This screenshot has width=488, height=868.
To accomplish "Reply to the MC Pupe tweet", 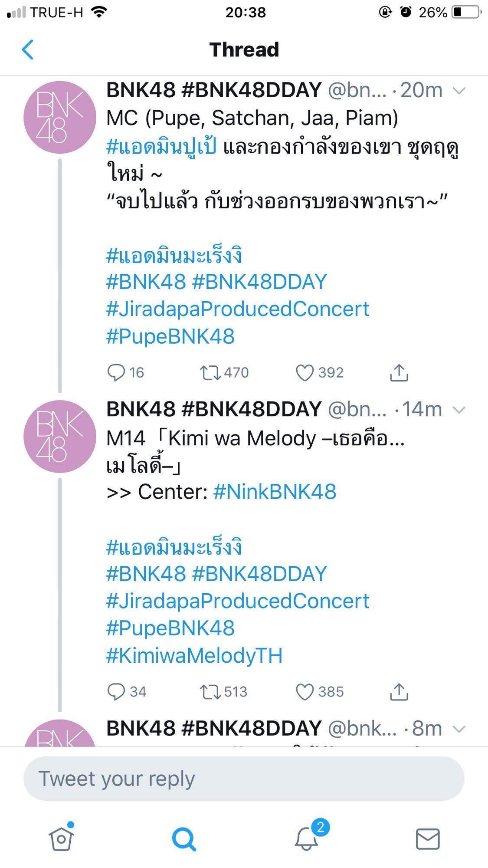I will coord(116,373).
